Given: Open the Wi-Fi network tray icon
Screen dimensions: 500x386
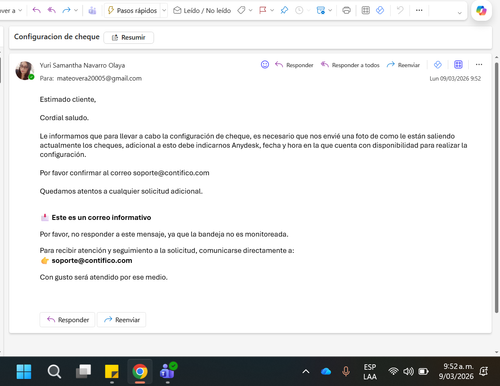Looking at the screenshot, I should (394, 371).
